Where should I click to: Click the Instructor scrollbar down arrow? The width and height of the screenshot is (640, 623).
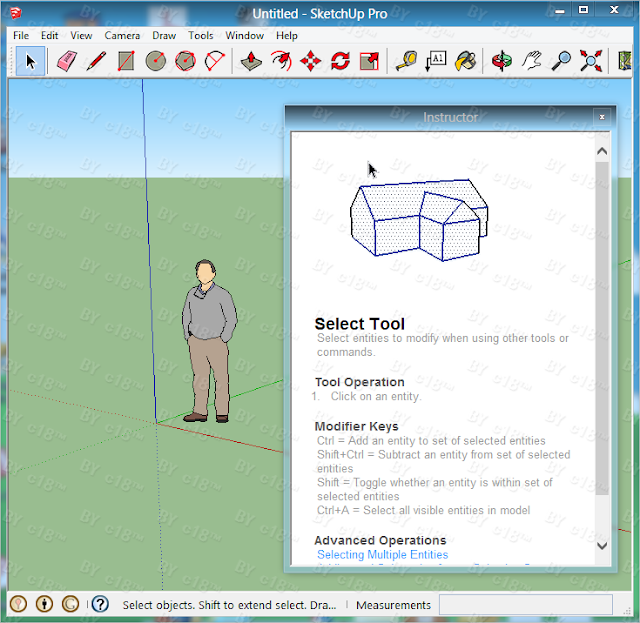tap(602, 545)
